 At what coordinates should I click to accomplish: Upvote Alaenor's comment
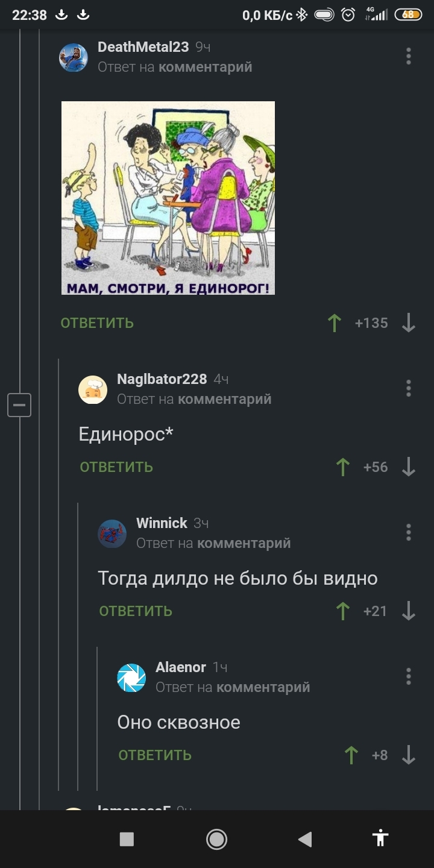pyautogui.click(x=351, y=755)
